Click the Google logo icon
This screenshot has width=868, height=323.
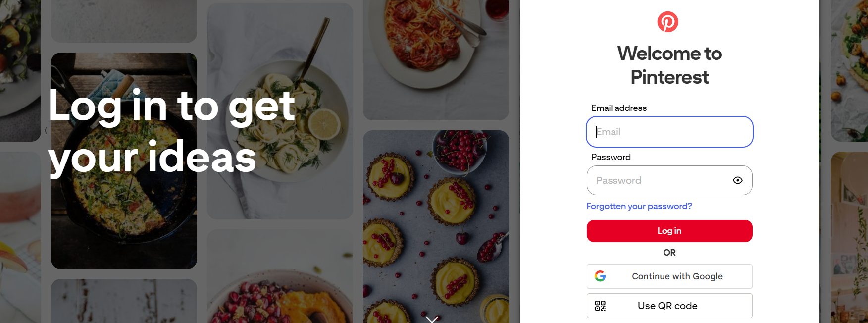coord(600,276)
